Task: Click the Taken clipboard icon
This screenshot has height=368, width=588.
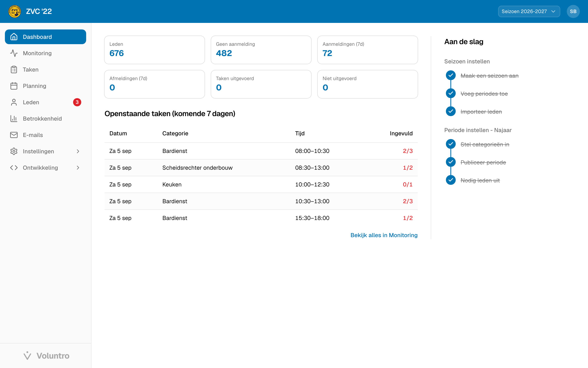Action: tap(14, 70)
